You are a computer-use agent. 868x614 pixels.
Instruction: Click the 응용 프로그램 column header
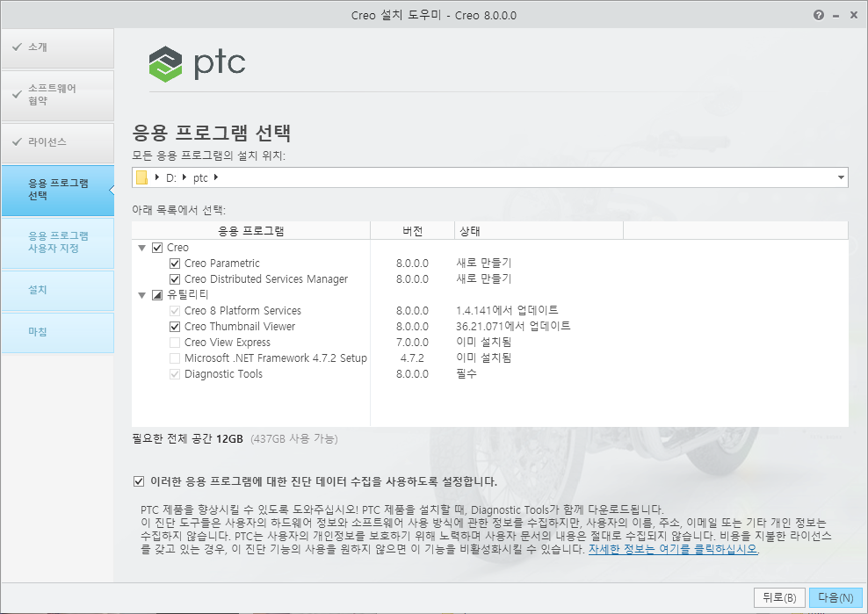pos(250,231)
